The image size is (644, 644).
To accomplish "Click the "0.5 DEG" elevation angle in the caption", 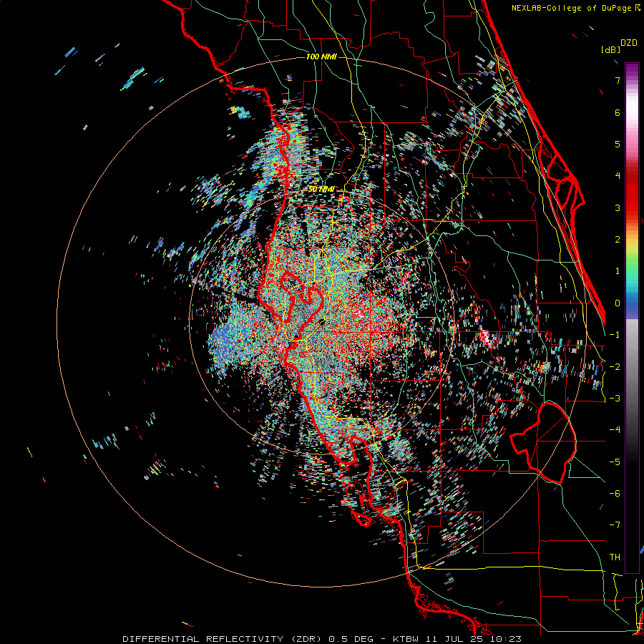I will [x=351, y=639].
